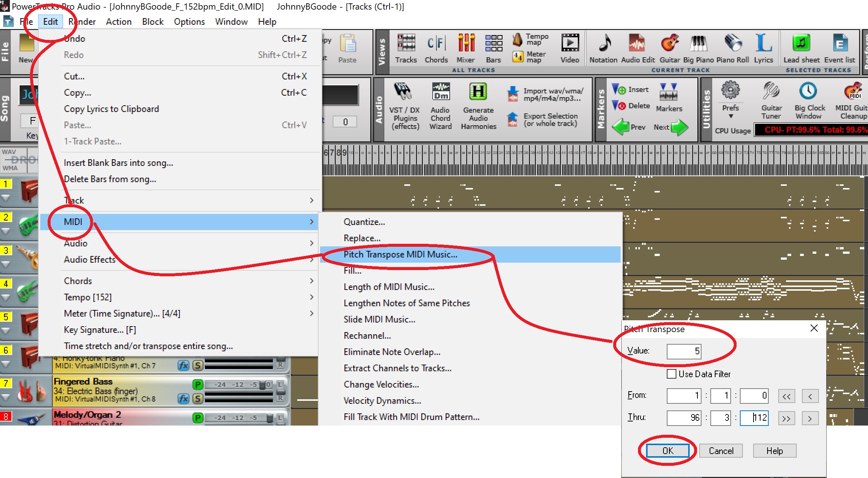The image size is (868, 478).
Task: Select Quantize... from the MIDI submenu
Action: click(364, 222)
